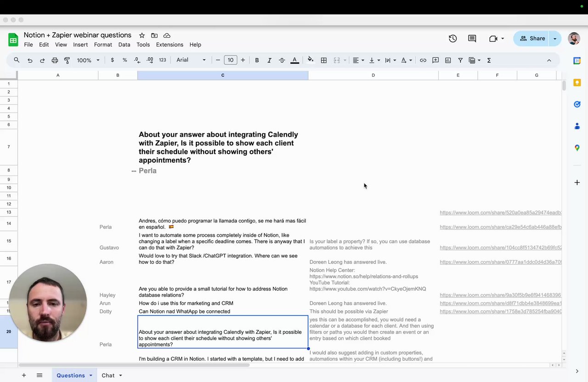Increase the font size
Image resolution: width=588 pixels, height=382 pixels.
pos(243,60)
